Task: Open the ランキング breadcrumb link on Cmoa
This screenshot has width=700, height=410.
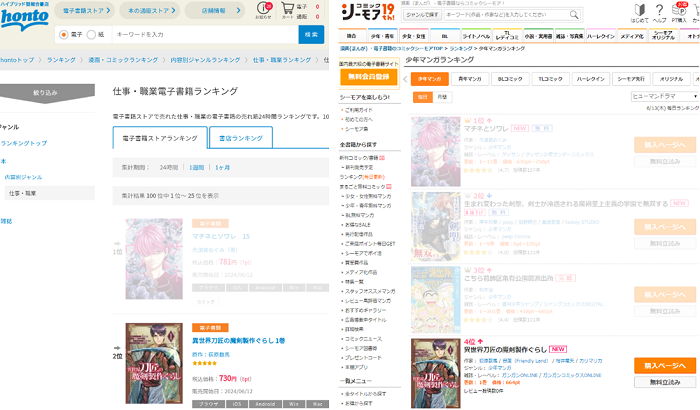Action: pyautogui.click(x=461, y=48)
